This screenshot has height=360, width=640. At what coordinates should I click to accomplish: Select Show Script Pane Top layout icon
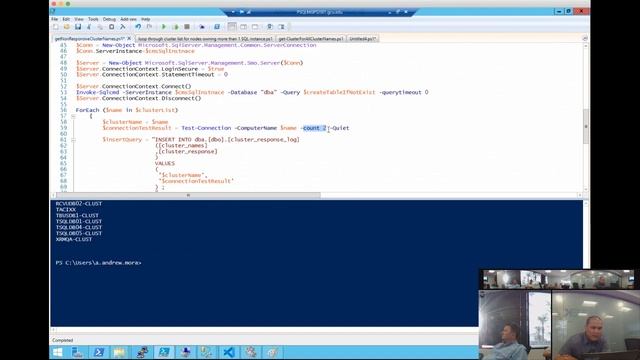pos(232,27)
